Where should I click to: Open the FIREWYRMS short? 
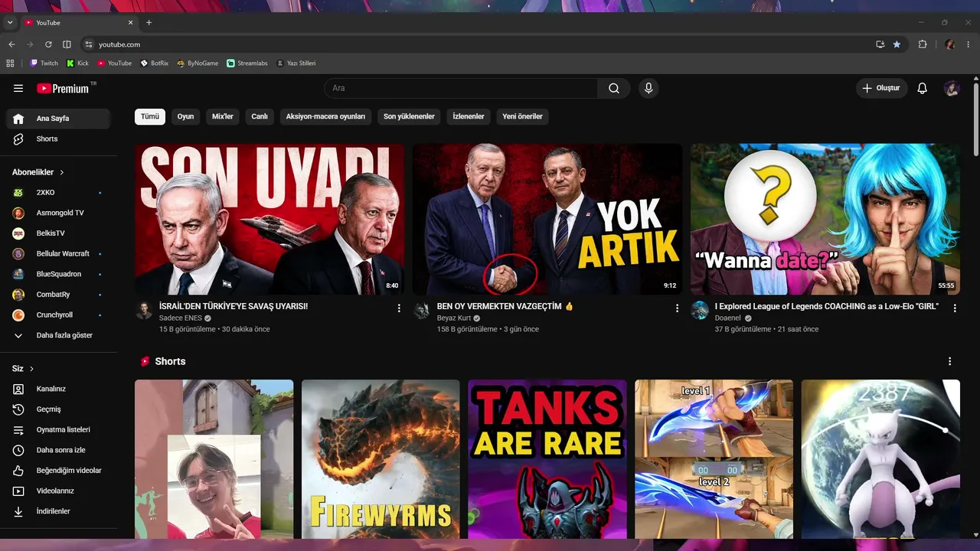(x=381, y=459)
